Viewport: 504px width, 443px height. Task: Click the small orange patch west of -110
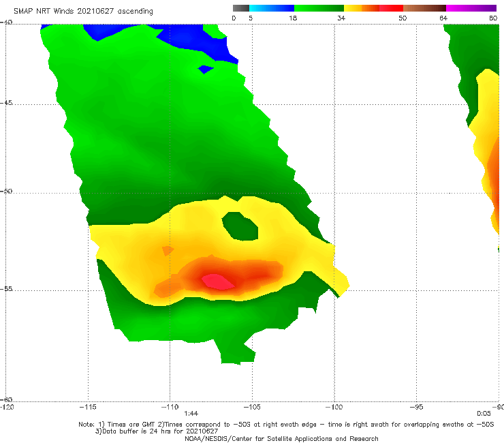pyautogui.click(x=168, y=251)
